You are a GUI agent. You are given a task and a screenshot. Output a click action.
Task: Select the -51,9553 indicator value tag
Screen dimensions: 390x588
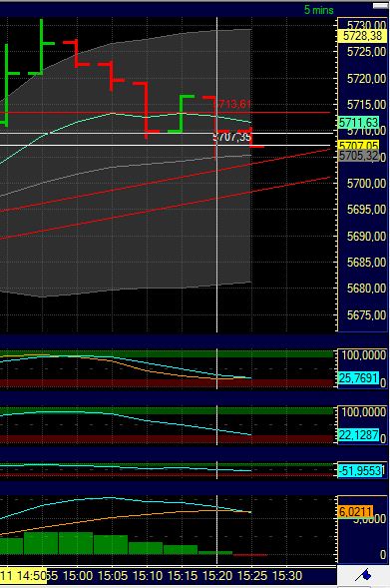360,470
